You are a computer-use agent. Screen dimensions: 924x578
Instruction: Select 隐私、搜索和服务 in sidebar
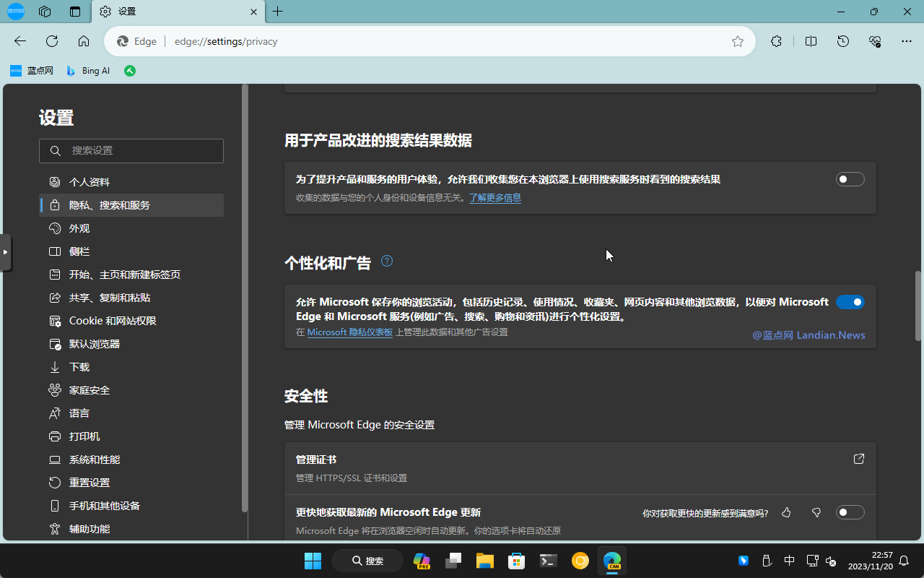pos(131,205)
